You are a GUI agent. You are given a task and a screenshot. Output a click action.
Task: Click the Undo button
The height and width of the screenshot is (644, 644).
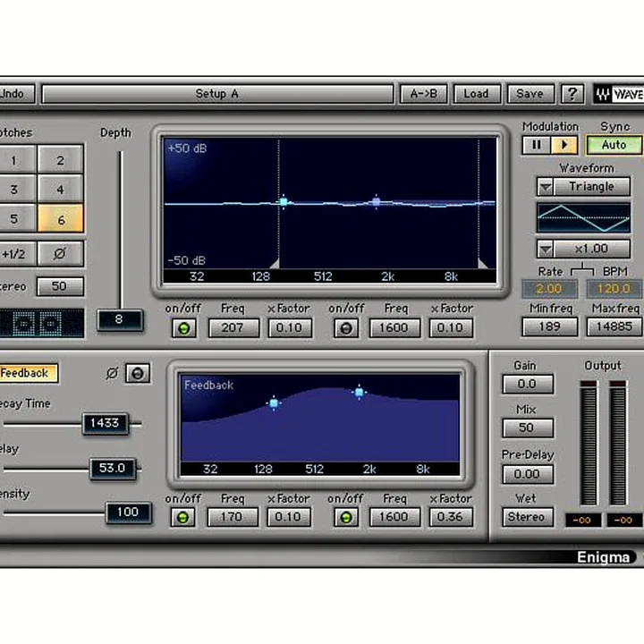pyautogui.click(x=16, y=94)
